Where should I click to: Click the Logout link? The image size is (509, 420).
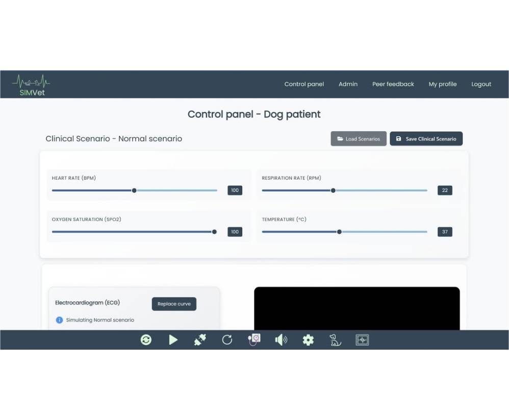point(481,84)
